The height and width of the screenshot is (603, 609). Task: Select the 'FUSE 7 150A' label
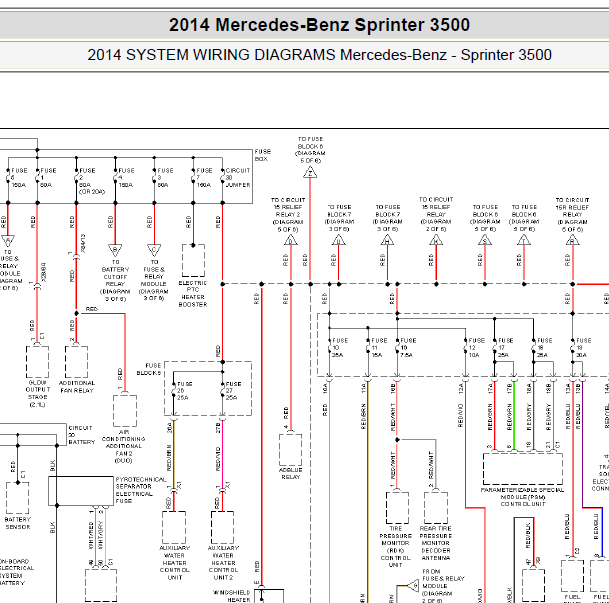pyautogui.click(x=204, y=178)
